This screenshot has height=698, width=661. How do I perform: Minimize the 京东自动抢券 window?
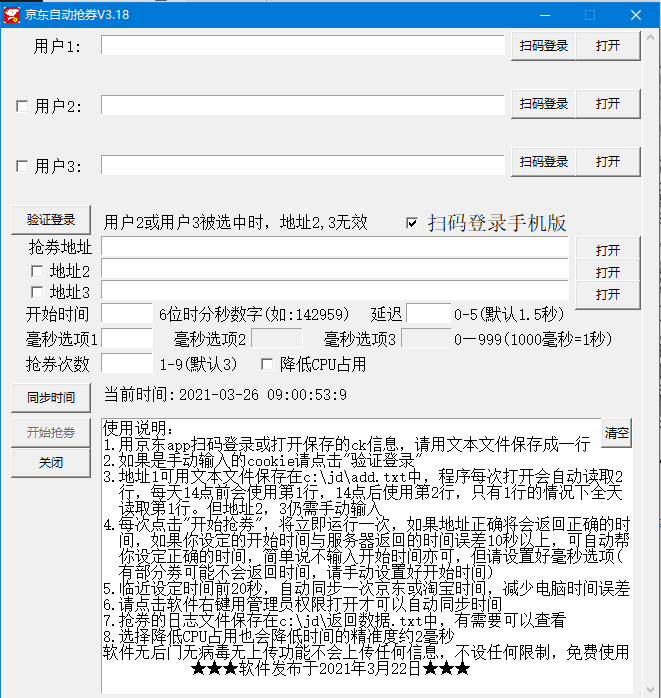545,15
